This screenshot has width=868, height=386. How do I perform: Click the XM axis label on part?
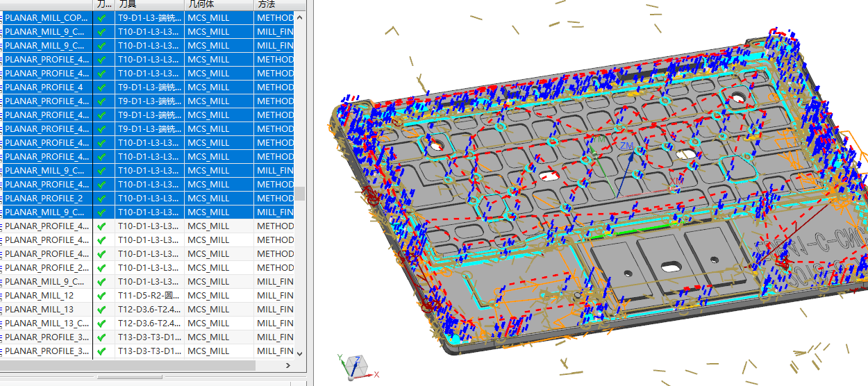click(x=676, y=182)
